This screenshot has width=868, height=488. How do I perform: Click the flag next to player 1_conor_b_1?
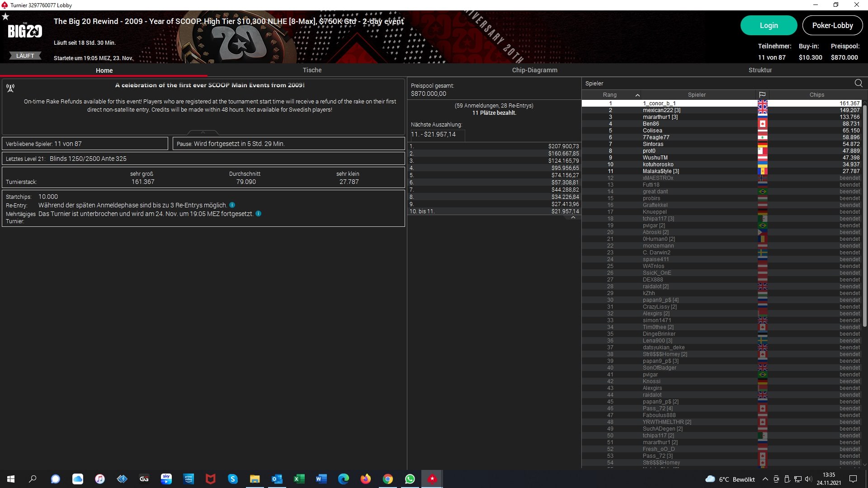(762, 103)
